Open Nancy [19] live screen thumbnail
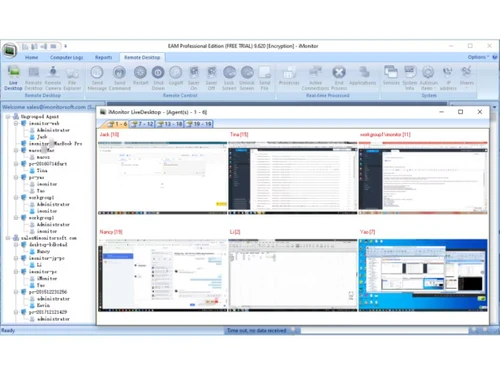 pyautogui.click(x=162, y=275)
